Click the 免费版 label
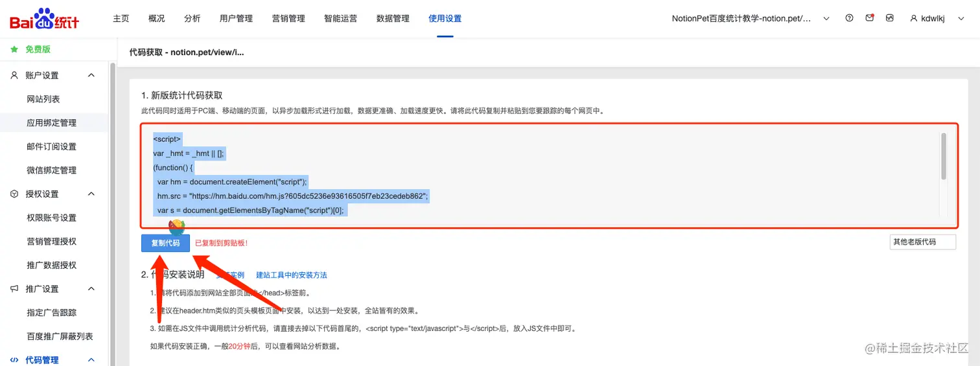980x366 pixels. (38, 49)
